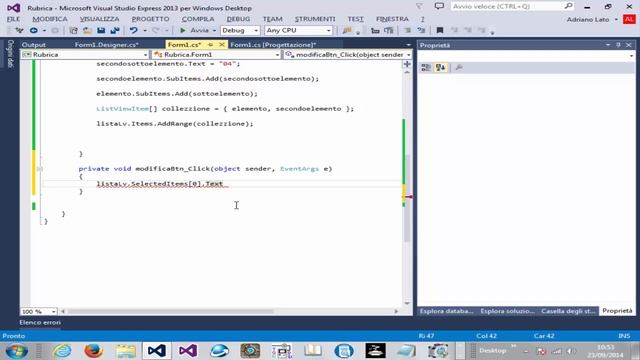Open the document tabs overflow dropdown arrow
The height and width of the screenshot is (360, 640).
tap(408, 45)
